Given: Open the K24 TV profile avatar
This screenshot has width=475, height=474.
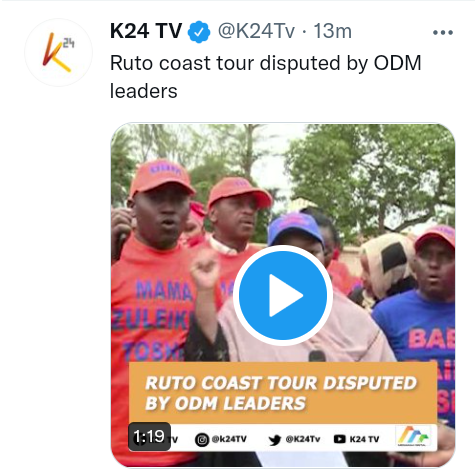Looking at the screenshot, I should (58, 52).
